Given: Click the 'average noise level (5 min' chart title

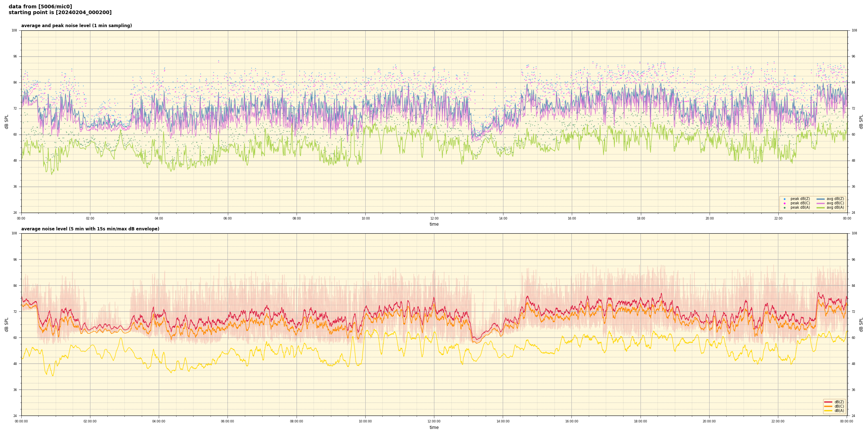Looking at the screenshot, I should click(x=90, y=229).
